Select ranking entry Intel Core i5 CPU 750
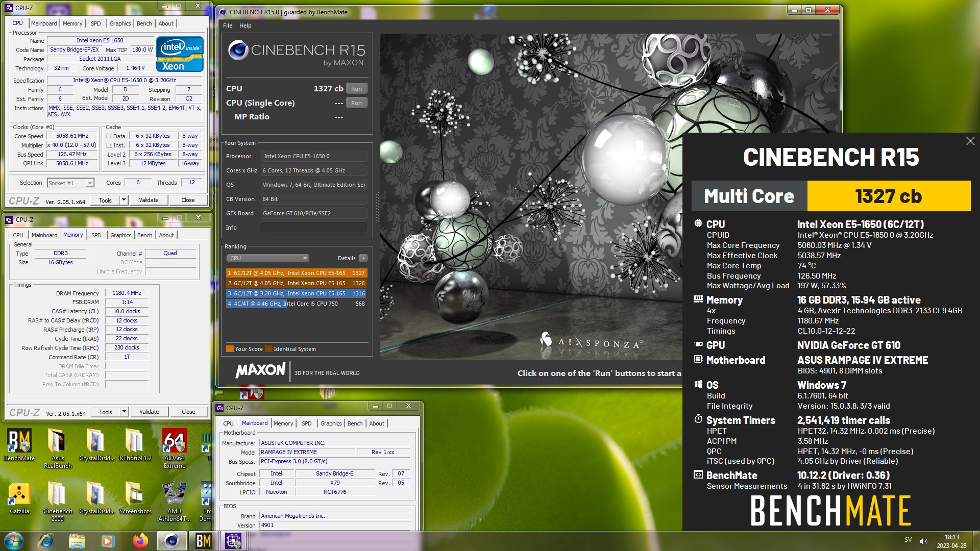The height and width of the screenshot is (551, 980). click(296, 304)
